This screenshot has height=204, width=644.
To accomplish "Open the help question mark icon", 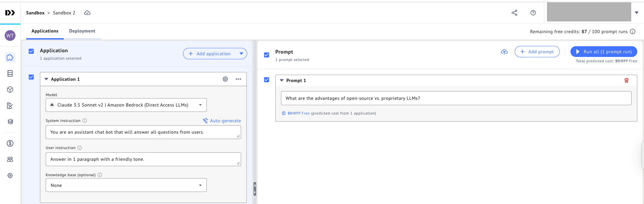I will click(533, 13).
